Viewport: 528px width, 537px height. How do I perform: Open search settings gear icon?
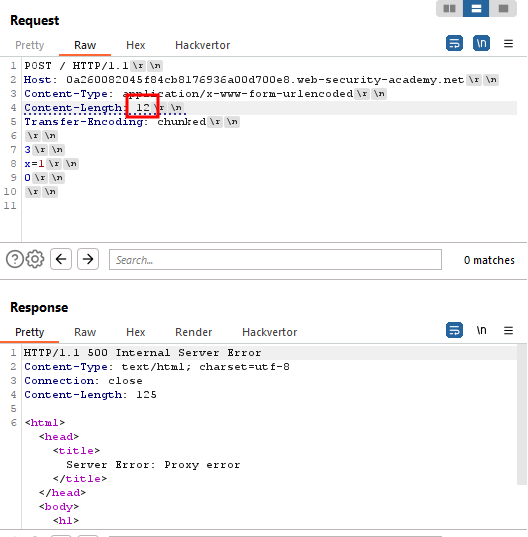click(x=35, y=259)
